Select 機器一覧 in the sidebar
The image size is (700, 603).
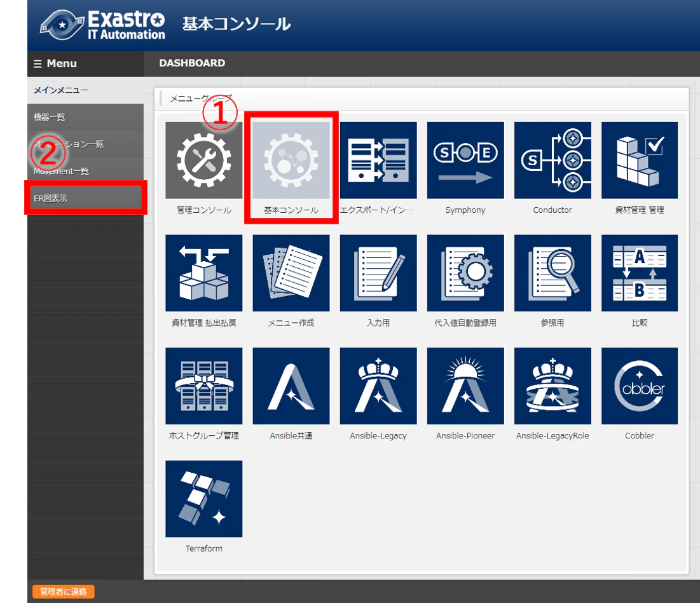[85, 118]
